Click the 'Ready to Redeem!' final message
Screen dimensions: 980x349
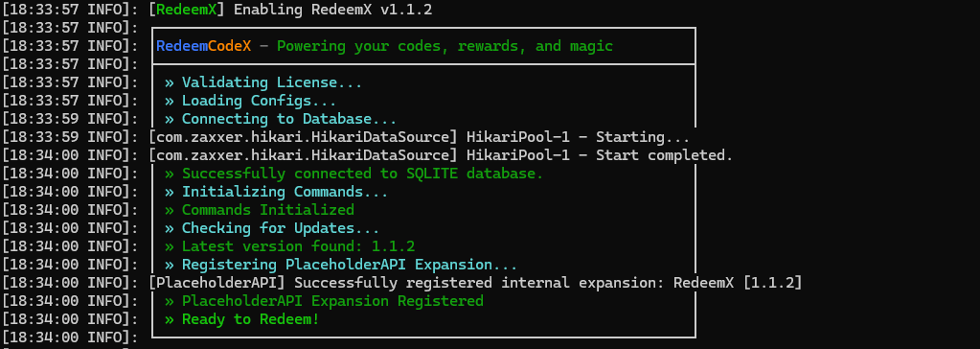pyautogui.click(x=241, y=319)
